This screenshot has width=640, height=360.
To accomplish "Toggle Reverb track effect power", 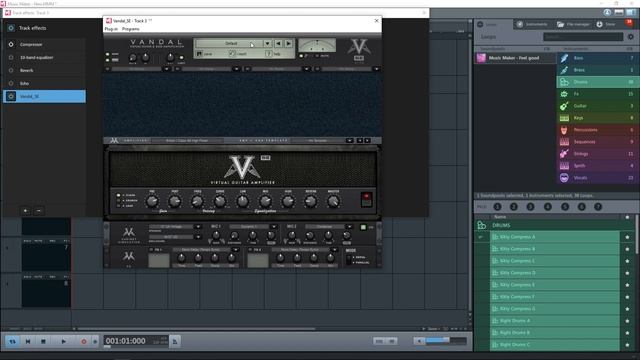I will tap(11, 70).
